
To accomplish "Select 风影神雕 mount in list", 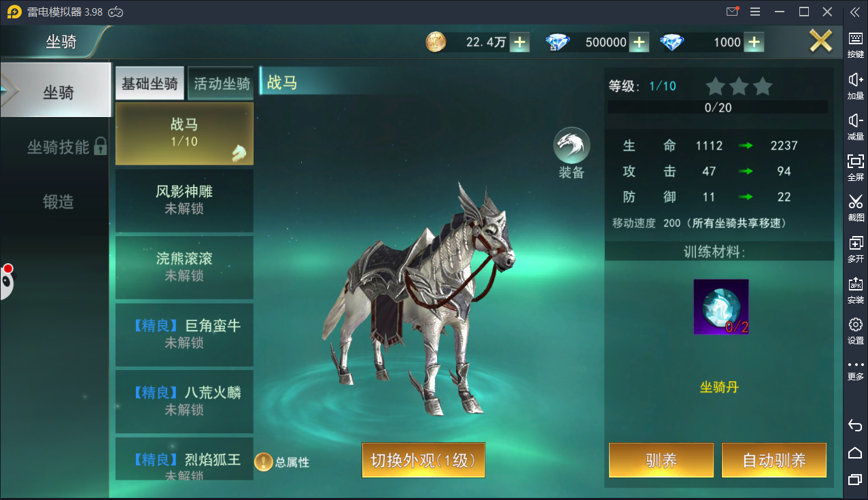I will tap(184, 200).
